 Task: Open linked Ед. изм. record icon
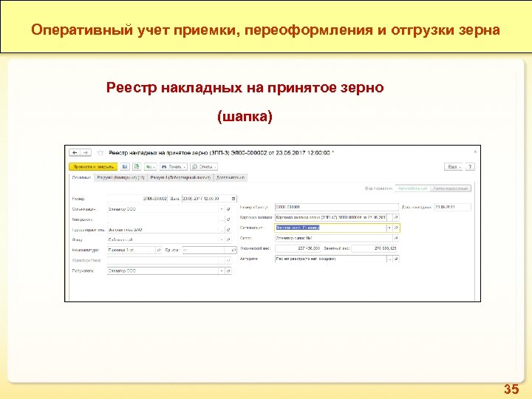click(x=233, y=250)
